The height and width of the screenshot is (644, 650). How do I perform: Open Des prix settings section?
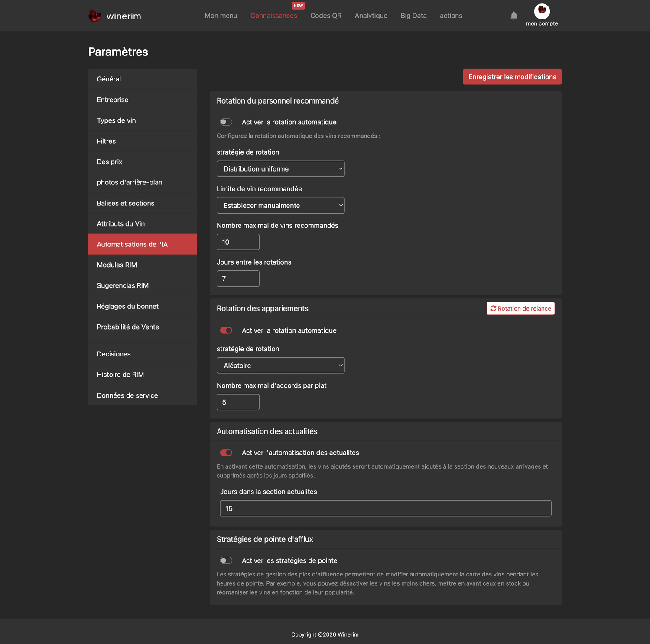(143, 162)
